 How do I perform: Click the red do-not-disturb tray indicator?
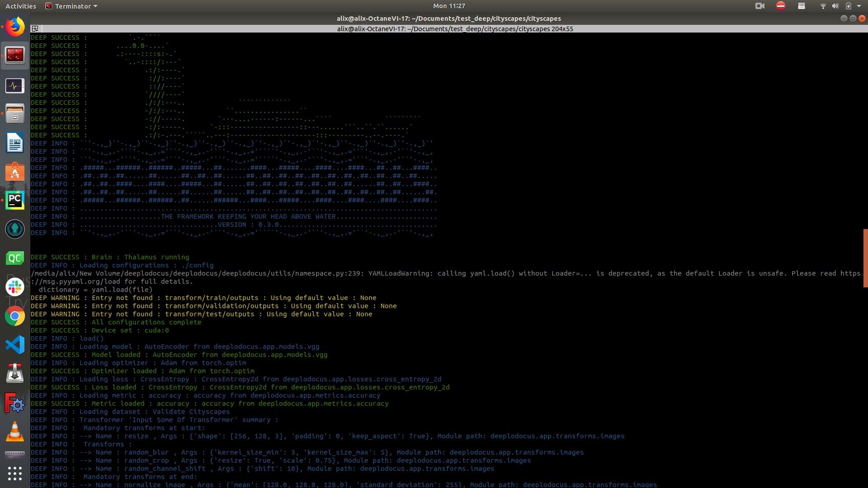[781, 6]
